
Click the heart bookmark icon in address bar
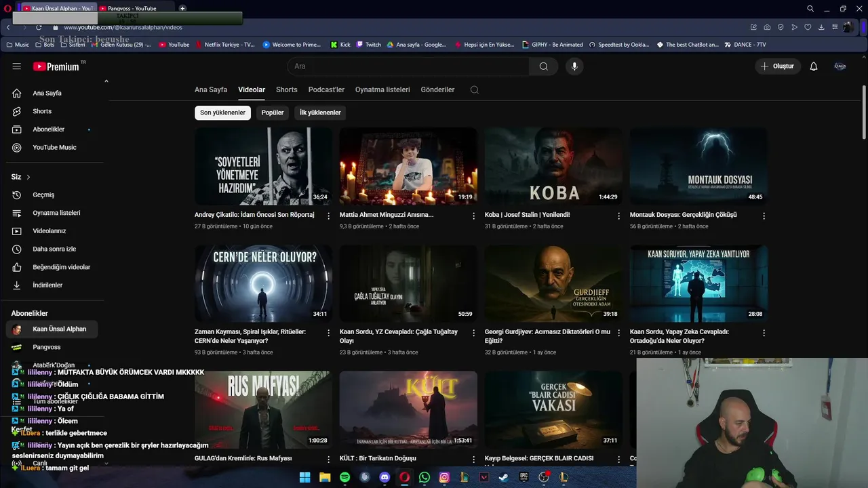808,27
